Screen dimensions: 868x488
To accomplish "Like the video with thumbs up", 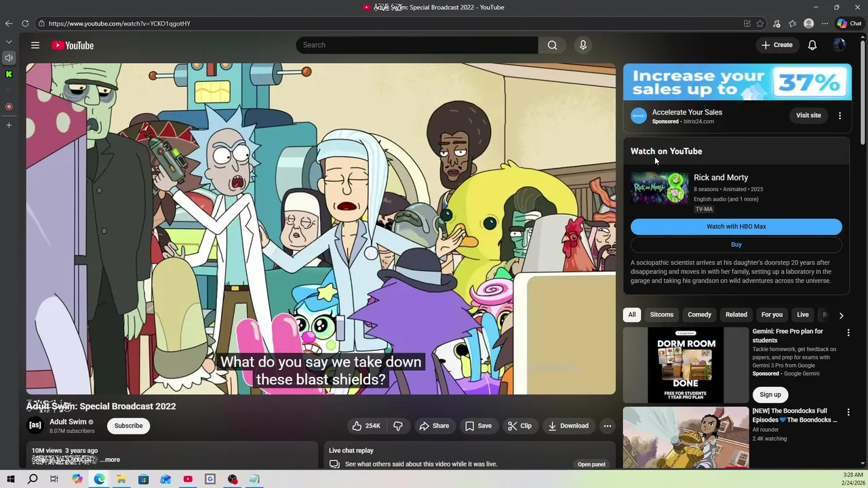I will [x=366, y=426].
